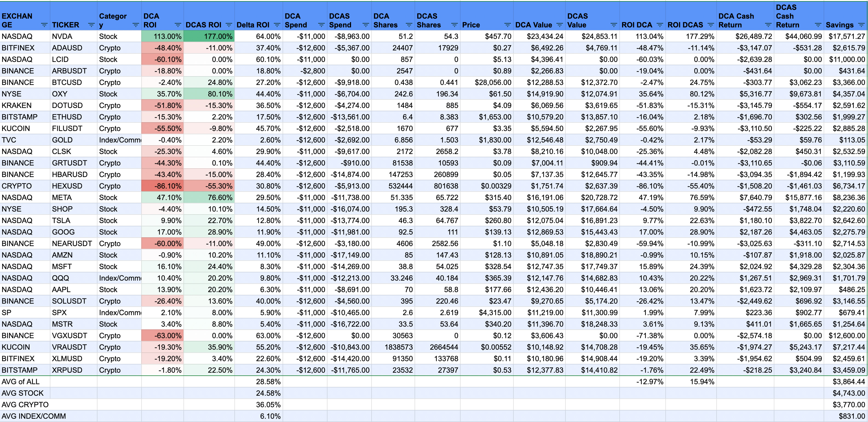868x422 pixels.
Task: Open filter for TICKER column
Action: point(91,25)
